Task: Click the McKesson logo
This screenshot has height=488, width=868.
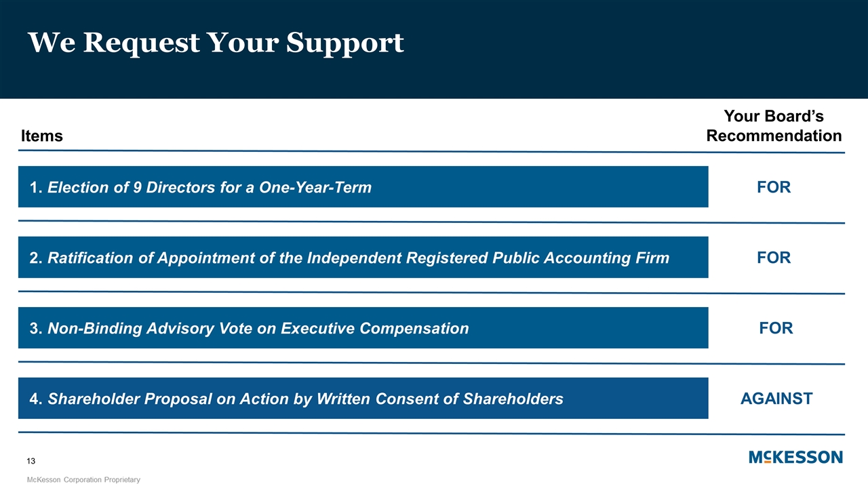Action: [x=795, y=457]
